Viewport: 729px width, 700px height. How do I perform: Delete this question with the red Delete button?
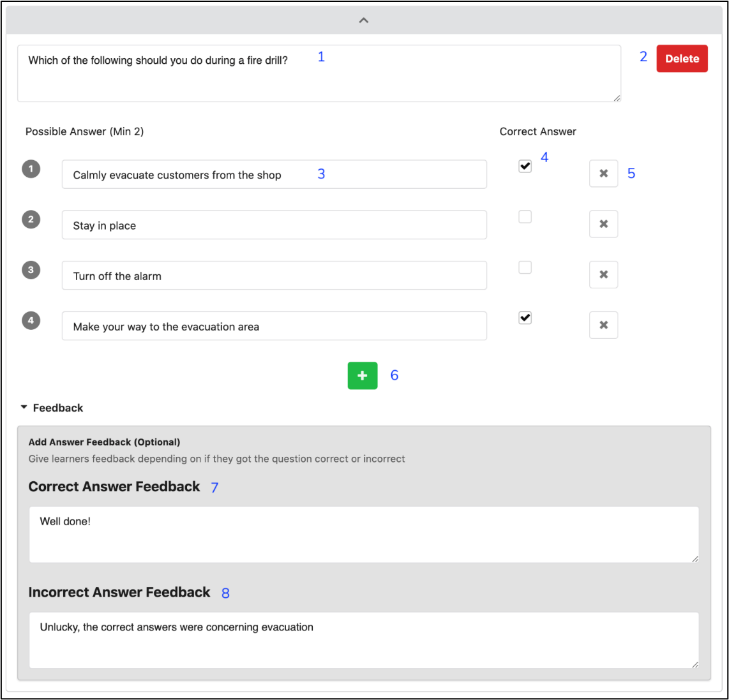tap(682, 59)
